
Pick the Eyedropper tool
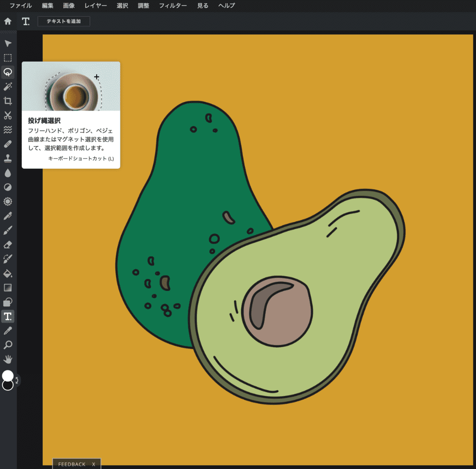coord(7,330)
